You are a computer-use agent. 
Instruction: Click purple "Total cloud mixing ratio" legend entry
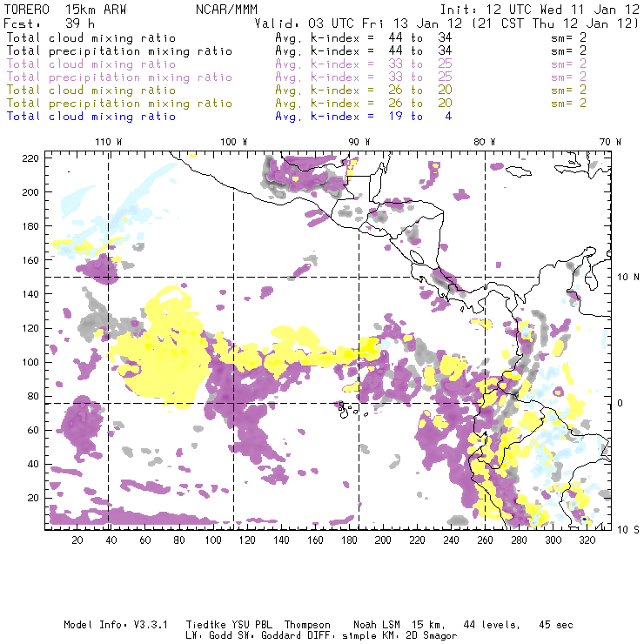pyautogui.click(x=91, y=64)
